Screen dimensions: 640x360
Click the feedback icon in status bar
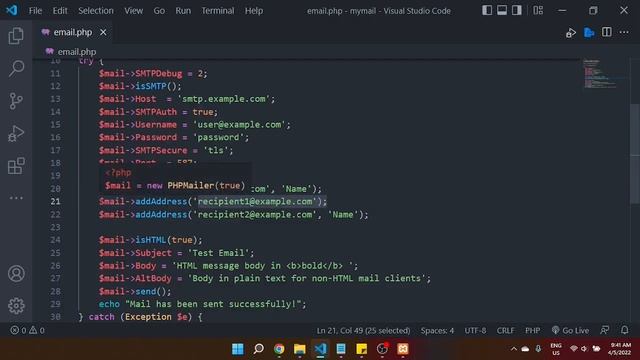coord(604,330)
